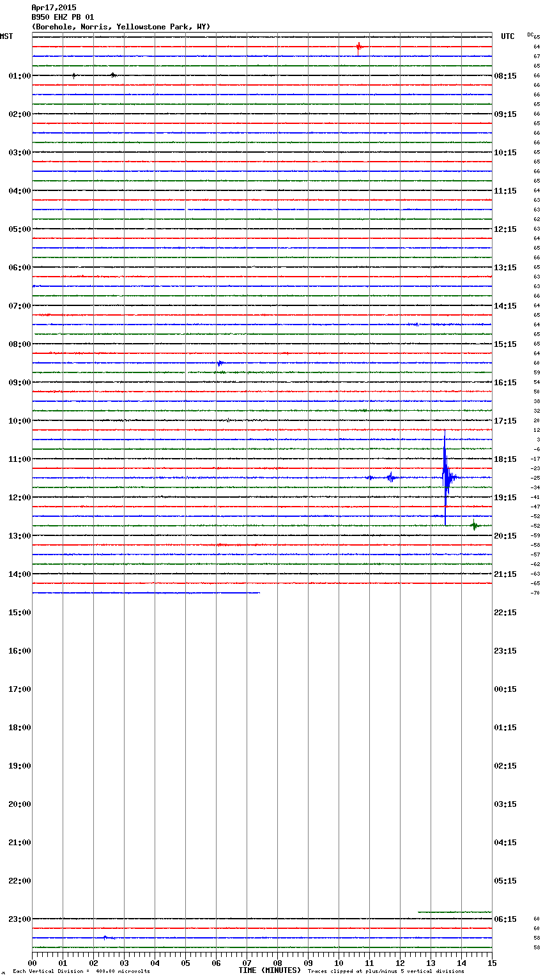
Task: Click the 06:15 UTC time label
Action: 505,919
